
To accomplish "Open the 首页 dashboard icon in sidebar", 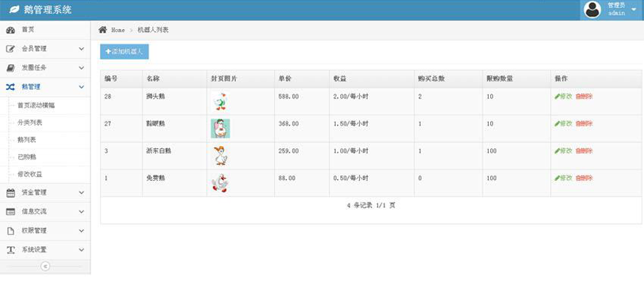I will click(x=11, y=30).
